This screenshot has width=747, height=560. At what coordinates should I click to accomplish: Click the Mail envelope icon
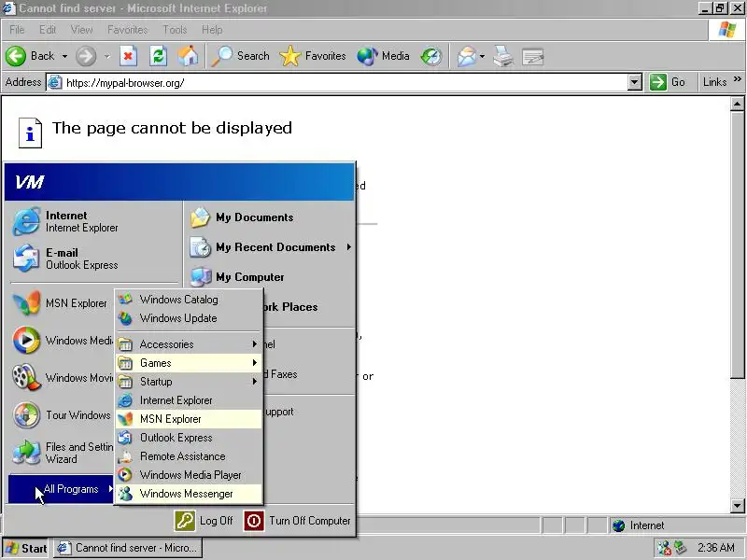tap(466, 56)
